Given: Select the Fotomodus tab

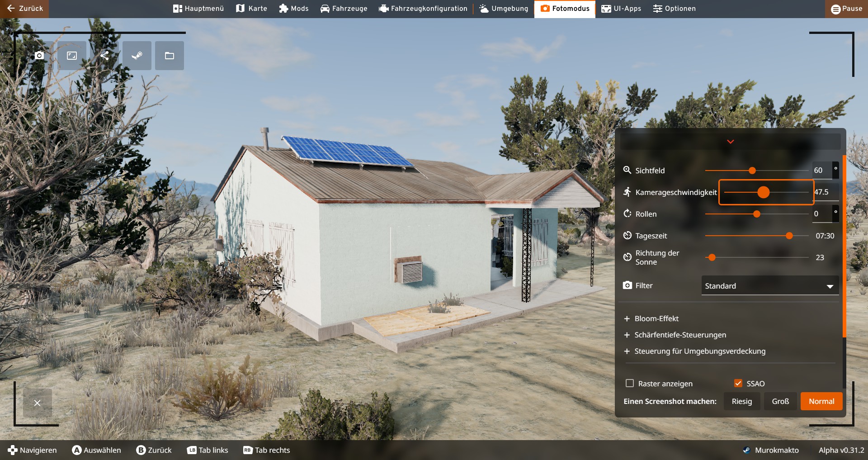Looking at the screenshot, I should [x=565, y=9].
